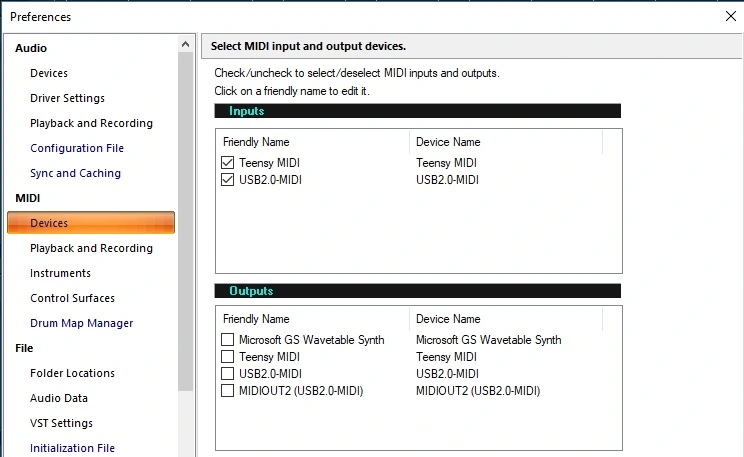Viewport: 744px width, 457px height.
Task: Select MIDI Playback and Recording
Action: tap(91, 248)
